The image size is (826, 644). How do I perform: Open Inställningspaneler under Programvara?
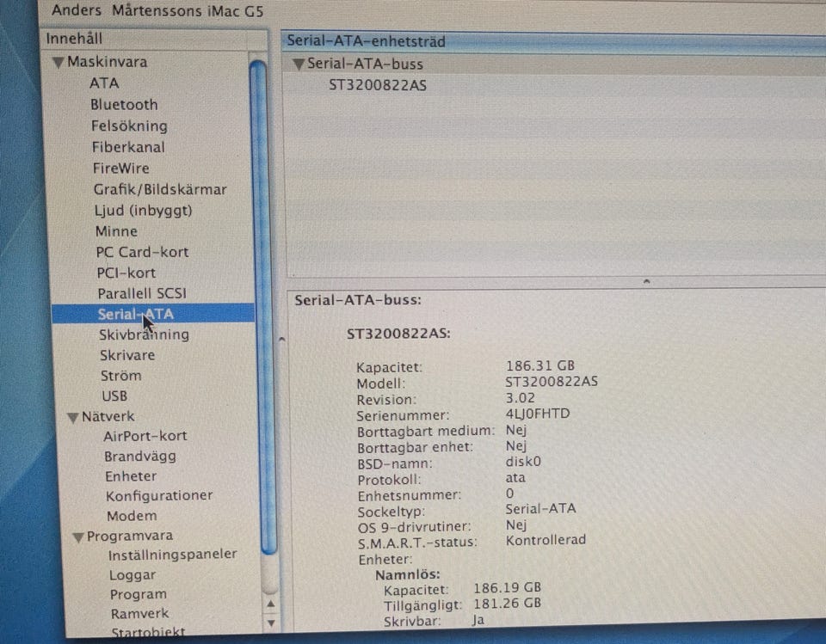[x=172, y=555]
